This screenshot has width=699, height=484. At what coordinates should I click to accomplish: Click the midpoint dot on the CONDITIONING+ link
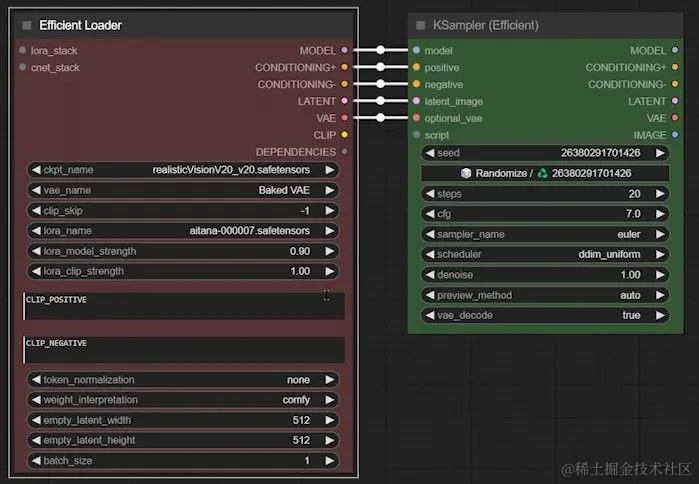click(x=380, y=67)
